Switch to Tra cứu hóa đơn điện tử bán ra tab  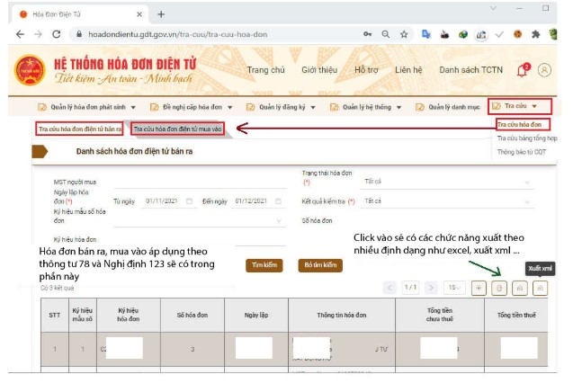coord(80,129)
